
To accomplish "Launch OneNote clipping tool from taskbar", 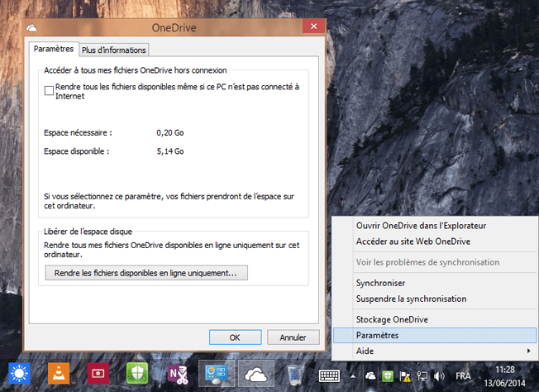I will click(176, 374).
